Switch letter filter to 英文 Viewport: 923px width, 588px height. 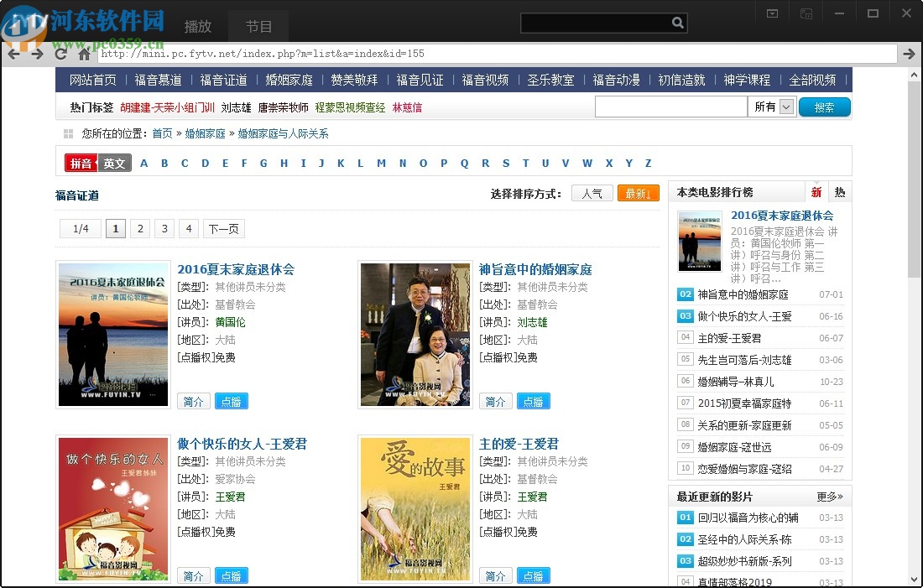tap(114, 163)
